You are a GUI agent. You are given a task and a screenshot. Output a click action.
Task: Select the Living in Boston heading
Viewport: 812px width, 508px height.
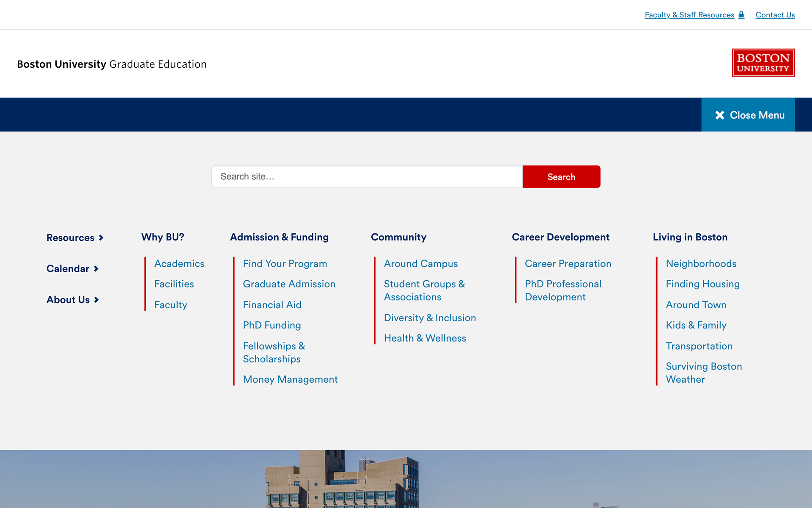click(690, 237)
